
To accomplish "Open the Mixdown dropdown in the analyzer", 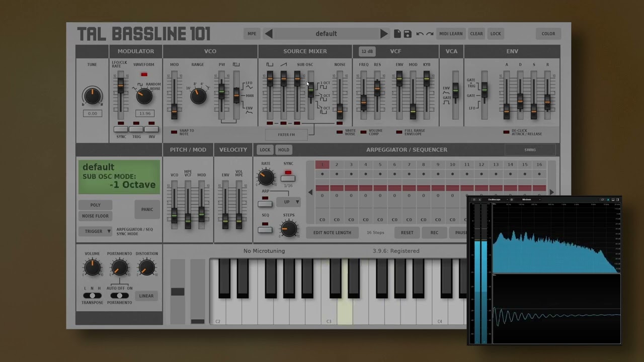I will pos(531,200).
